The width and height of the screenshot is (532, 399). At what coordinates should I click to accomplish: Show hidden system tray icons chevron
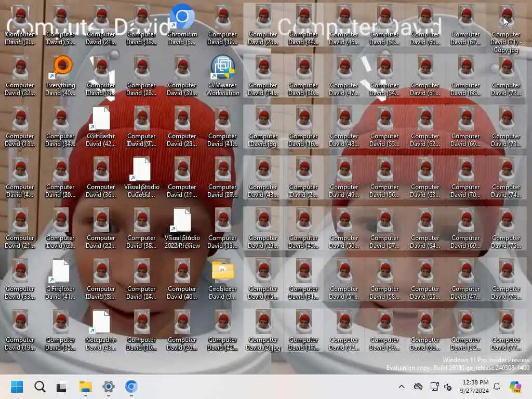point(402,387)
